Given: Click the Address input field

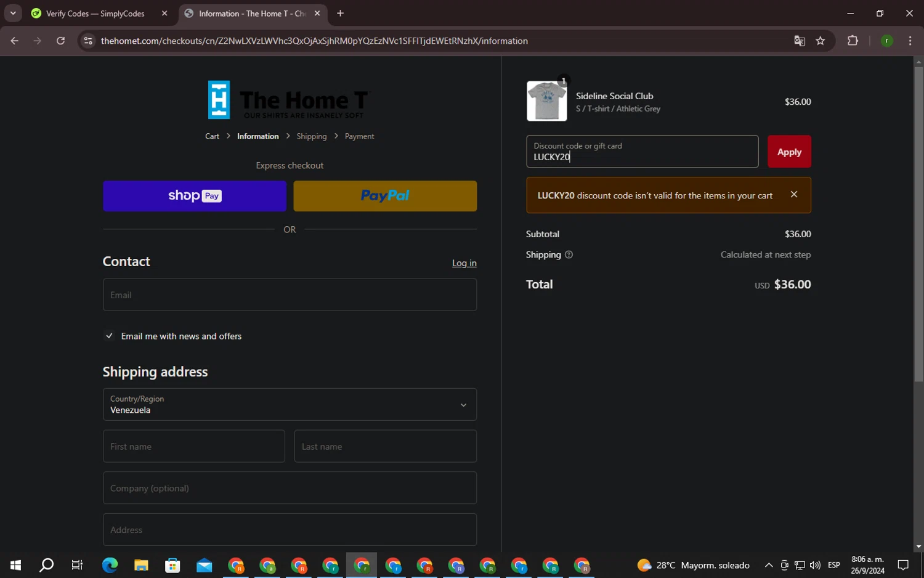Looking at the screenshot, I should (x=290, y=529).
